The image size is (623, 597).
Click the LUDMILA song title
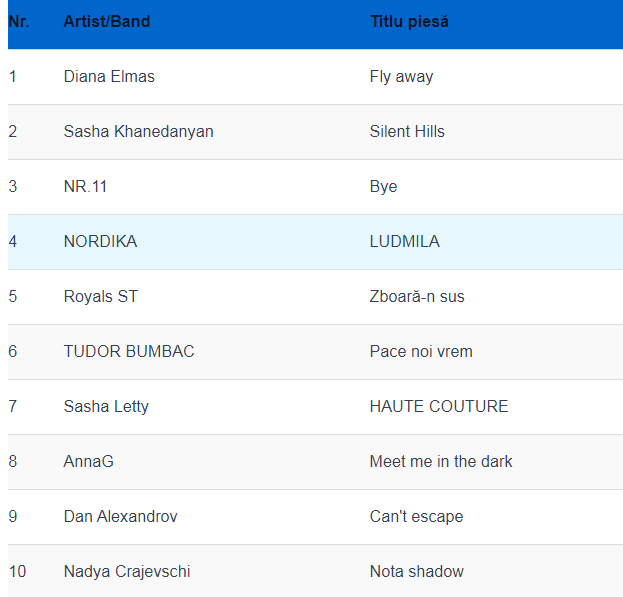coord(404,242)
